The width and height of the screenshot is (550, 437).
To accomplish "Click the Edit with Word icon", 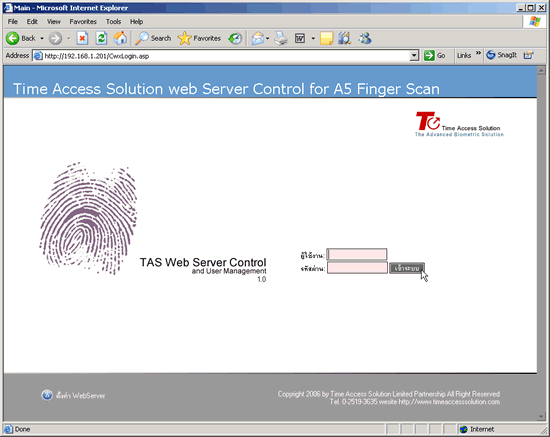I will (300, 38).
